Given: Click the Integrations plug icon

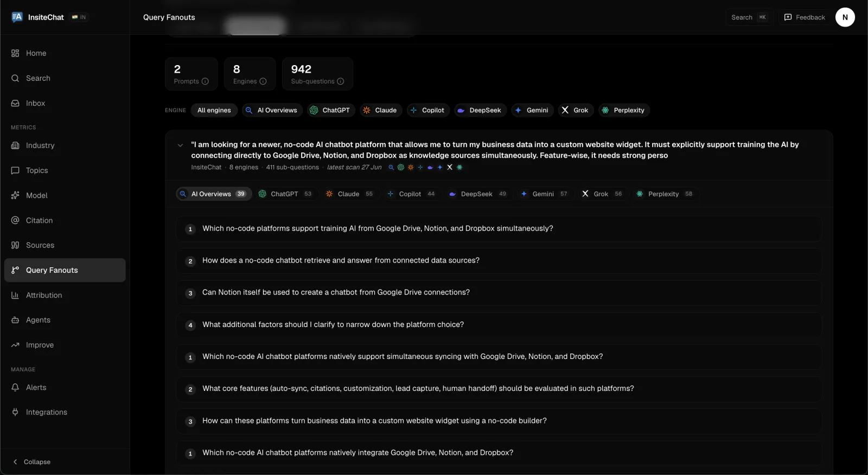Looking at the screenshot, I should [15, 412].
